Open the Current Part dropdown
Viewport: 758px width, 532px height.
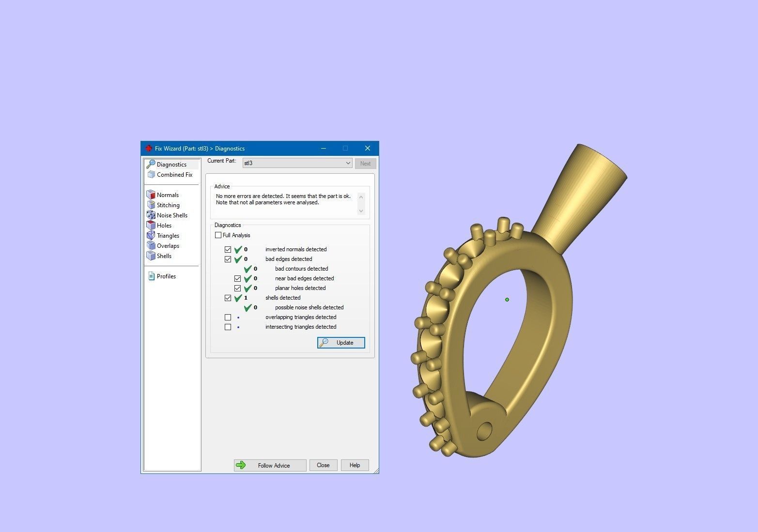(297, 163)
